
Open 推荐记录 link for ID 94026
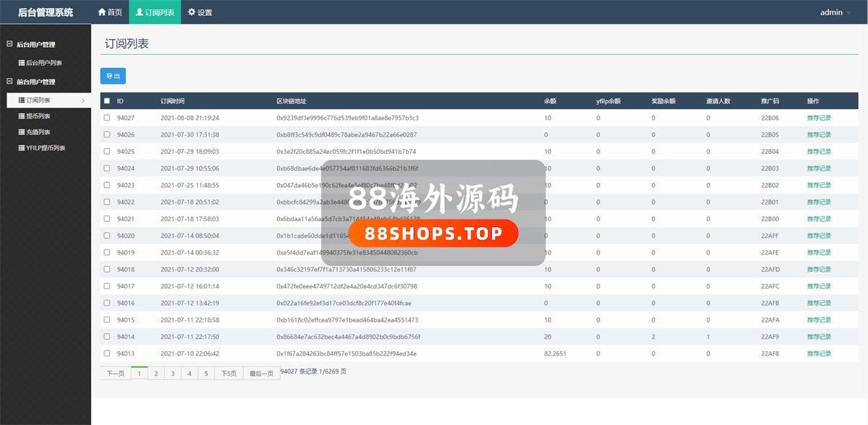819,134
